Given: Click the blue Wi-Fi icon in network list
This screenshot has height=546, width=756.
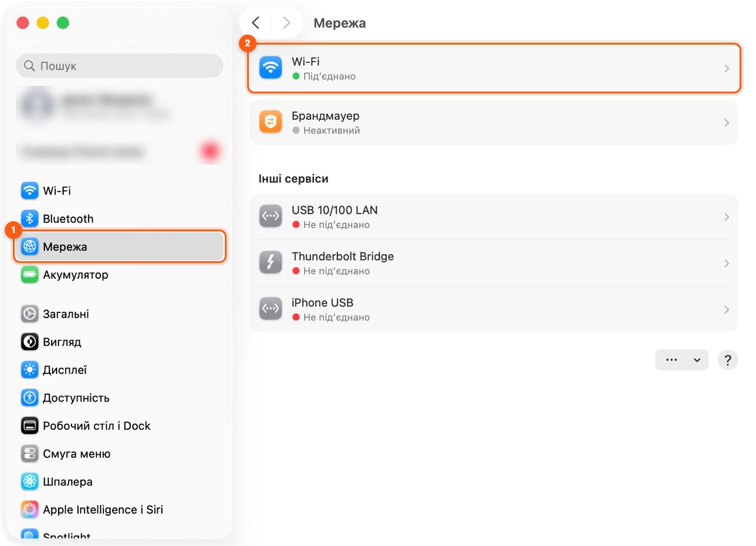Looking at the screenshot, I should point(271,68).
